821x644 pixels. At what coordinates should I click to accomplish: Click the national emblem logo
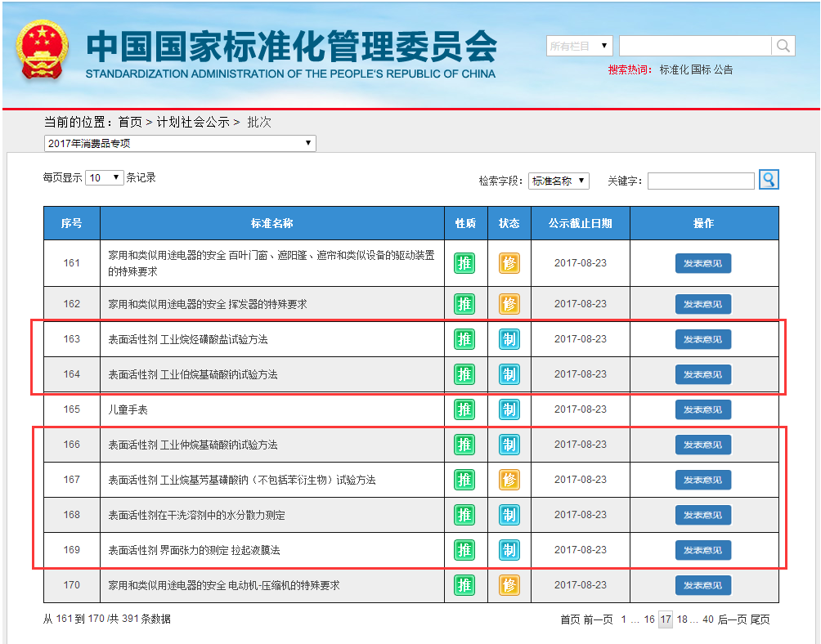pyautogui.click(x=43, y=52)
